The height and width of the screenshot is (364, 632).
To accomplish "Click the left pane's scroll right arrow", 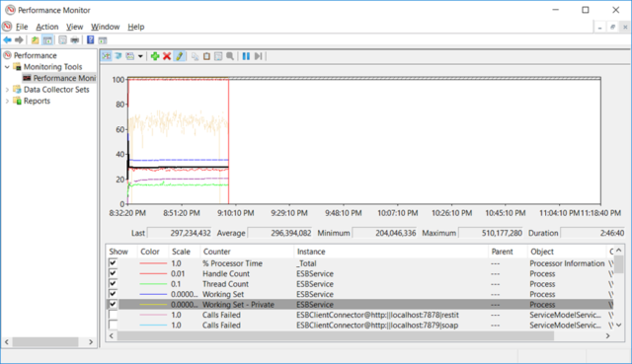I will [x=91, y=342].
